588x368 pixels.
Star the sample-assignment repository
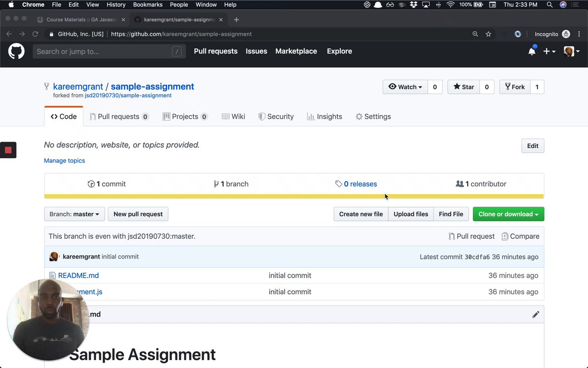(x=464, y=87)
